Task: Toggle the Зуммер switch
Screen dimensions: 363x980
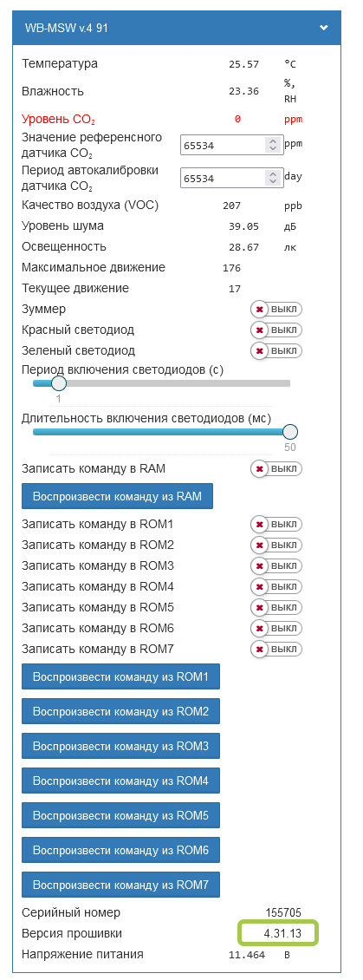Action: 276,310
